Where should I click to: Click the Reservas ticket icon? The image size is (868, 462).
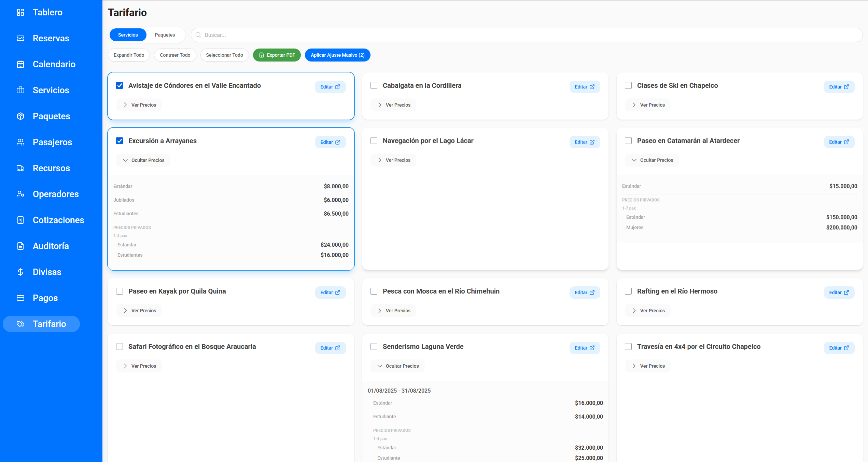(x=20, y=38)
